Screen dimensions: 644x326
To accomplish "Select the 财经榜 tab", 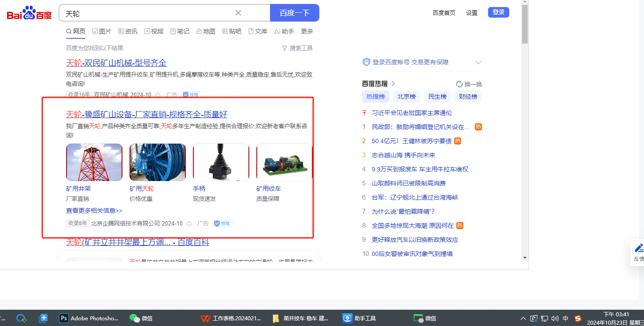I will pos(468,96).
